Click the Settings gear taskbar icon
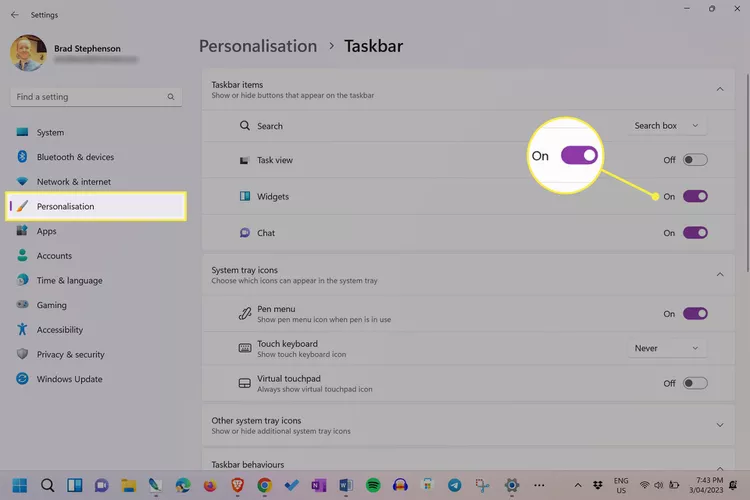 pyautogui.click(x=512, y=485)
